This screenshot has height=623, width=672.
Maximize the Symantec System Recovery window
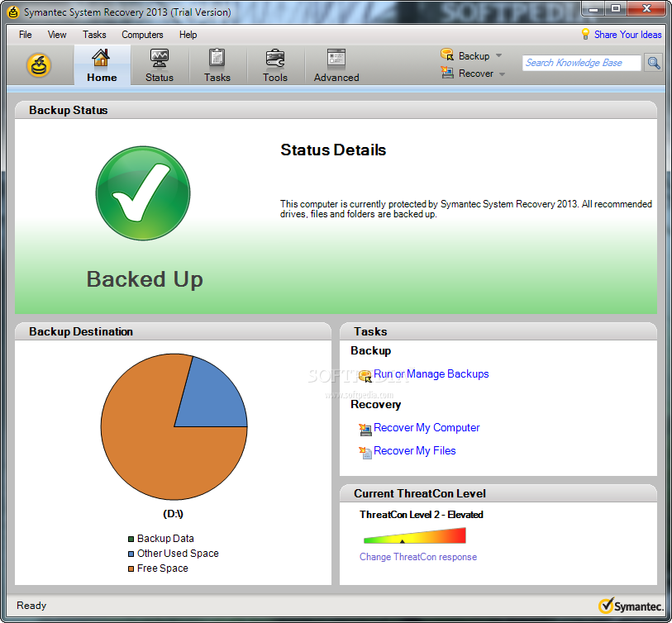616,8
